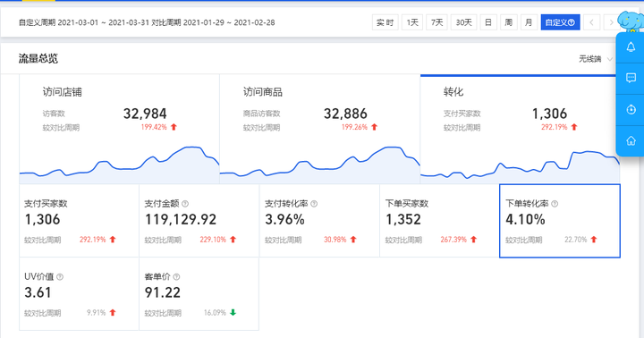Click the 229.10% change for 支付金额
Viewport: 644px width, 338px height.
pos(213,240)
